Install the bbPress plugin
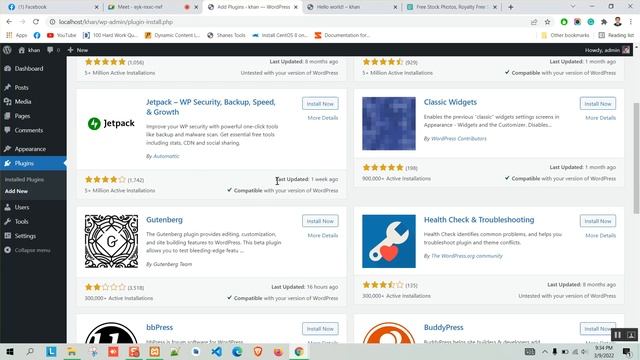 [x=320, y=329]
